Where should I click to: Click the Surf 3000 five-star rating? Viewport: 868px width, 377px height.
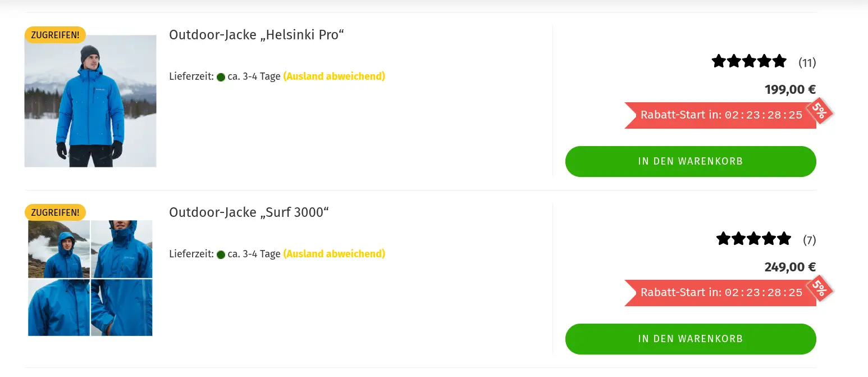753,240
